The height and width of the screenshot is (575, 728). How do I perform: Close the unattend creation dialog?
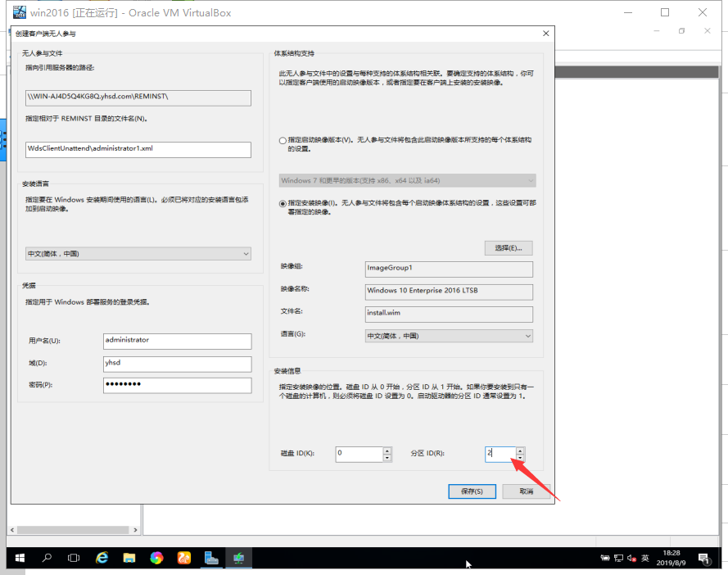(x=546, y=34)
